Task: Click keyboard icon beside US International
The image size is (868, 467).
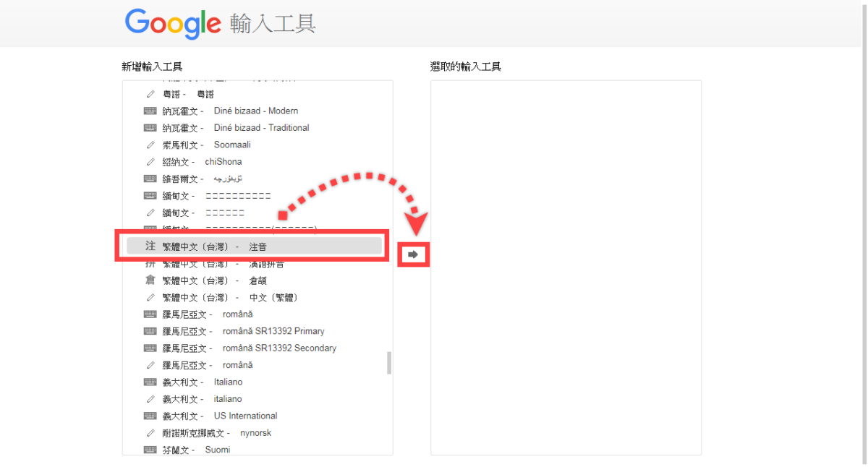Action: [150, 416]
